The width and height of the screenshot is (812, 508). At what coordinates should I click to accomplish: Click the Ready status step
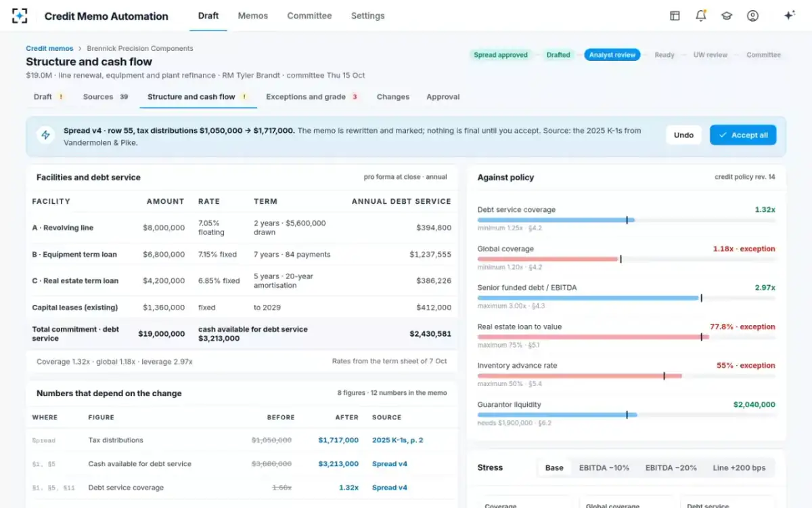click(x=664, y=55)
